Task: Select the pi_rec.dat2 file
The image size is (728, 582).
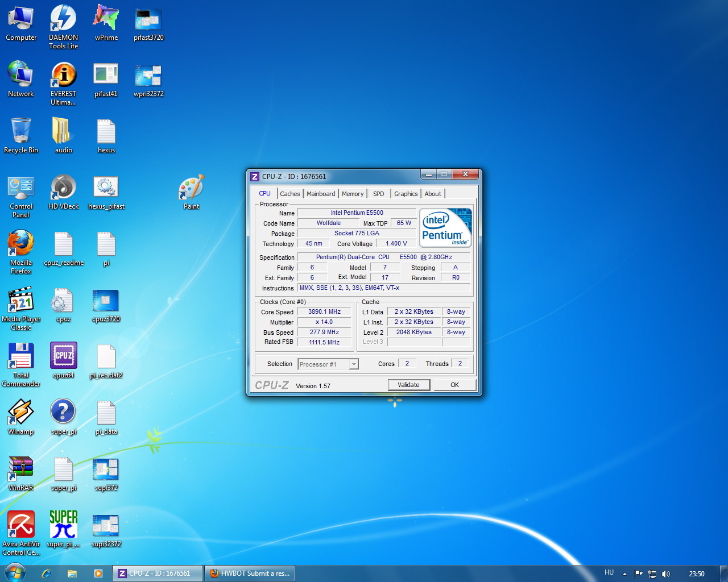Action: 106,361
